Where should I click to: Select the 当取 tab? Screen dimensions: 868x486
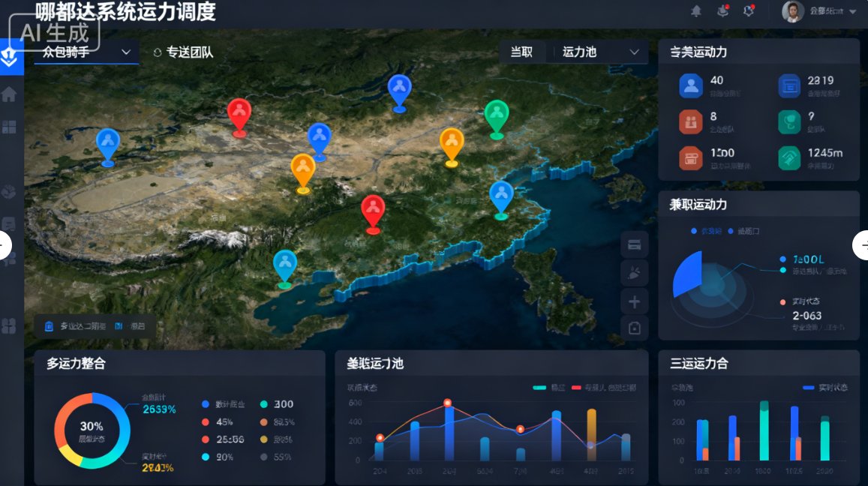521,52
